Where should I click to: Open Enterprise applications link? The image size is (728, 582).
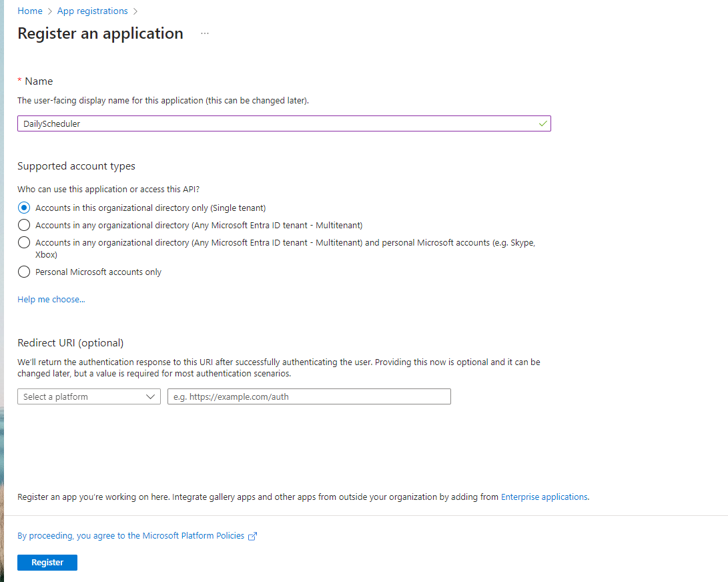click(x=544, y=497)
